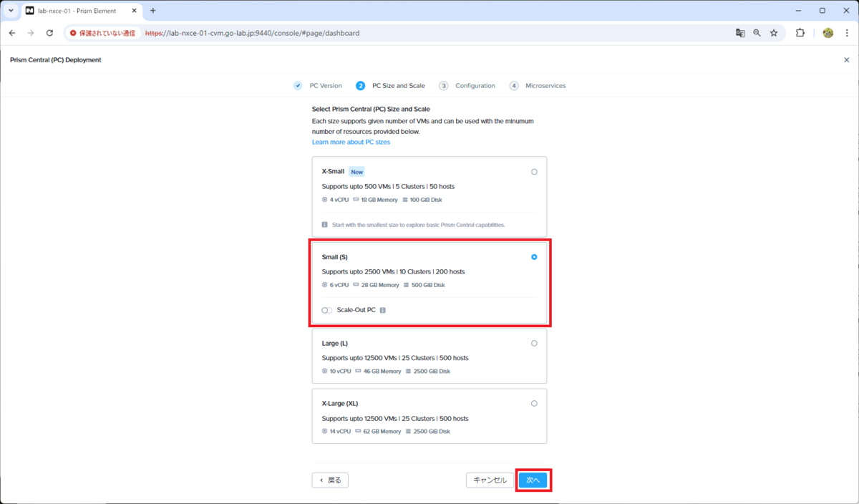Click '18 GB Memory' spec

pos(375,200)
